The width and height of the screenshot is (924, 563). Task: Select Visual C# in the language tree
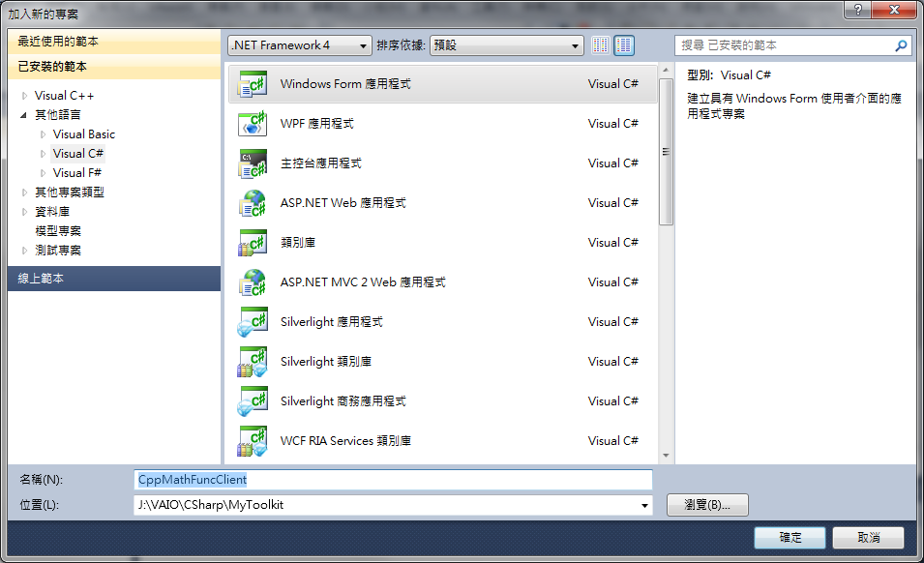coord(77,154)
